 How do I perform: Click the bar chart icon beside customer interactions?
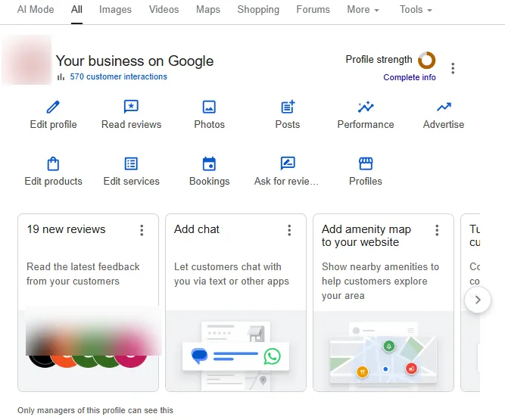point(61,77)
